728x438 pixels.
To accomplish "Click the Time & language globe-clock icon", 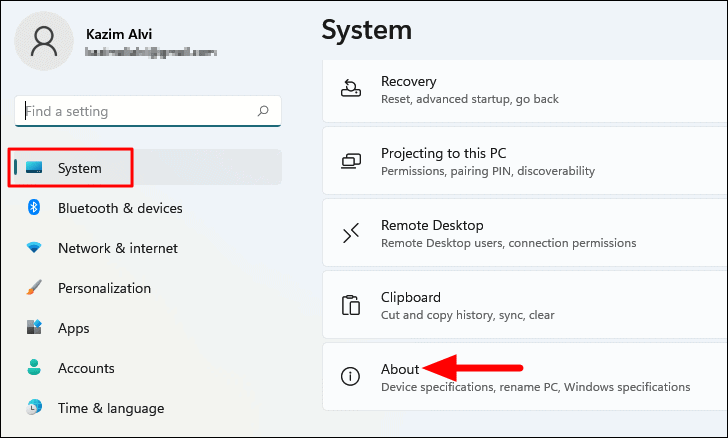I will 34,407.
